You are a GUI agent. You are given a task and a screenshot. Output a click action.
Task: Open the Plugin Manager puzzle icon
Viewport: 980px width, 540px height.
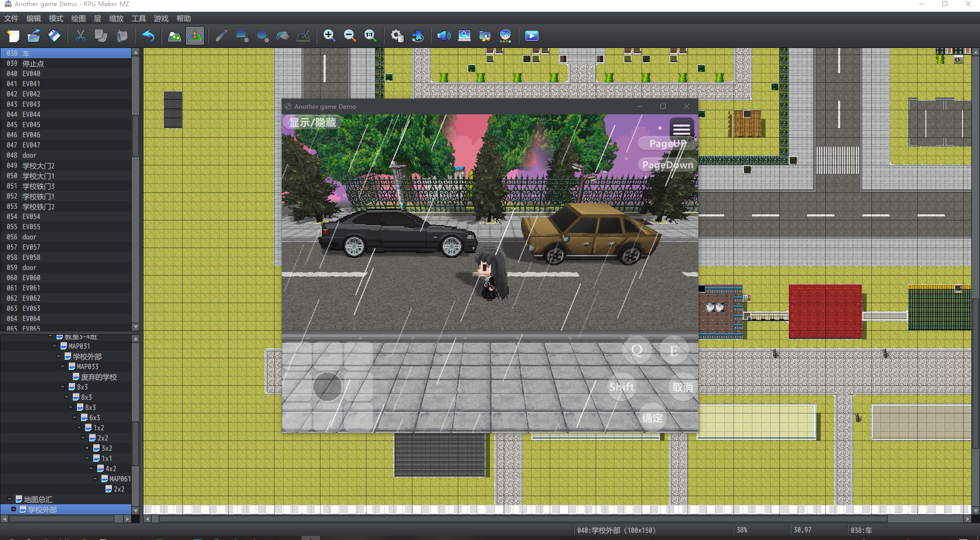point(418,36)
